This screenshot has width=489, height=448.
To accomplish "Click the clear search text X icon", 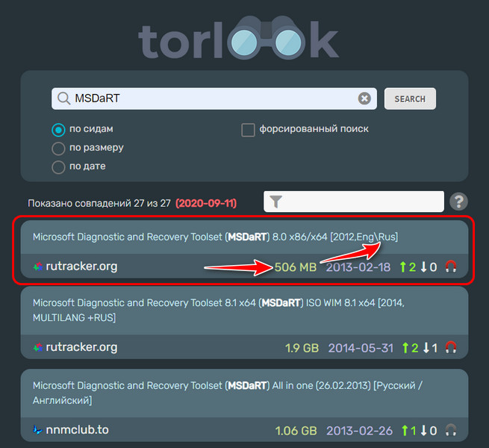I will click(364, 99).
